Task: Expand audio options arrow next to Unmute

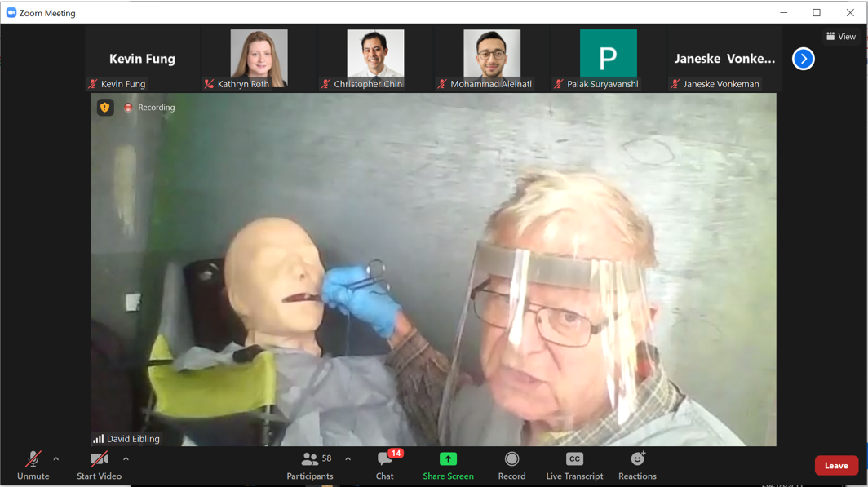Action: tap(56, 459)
